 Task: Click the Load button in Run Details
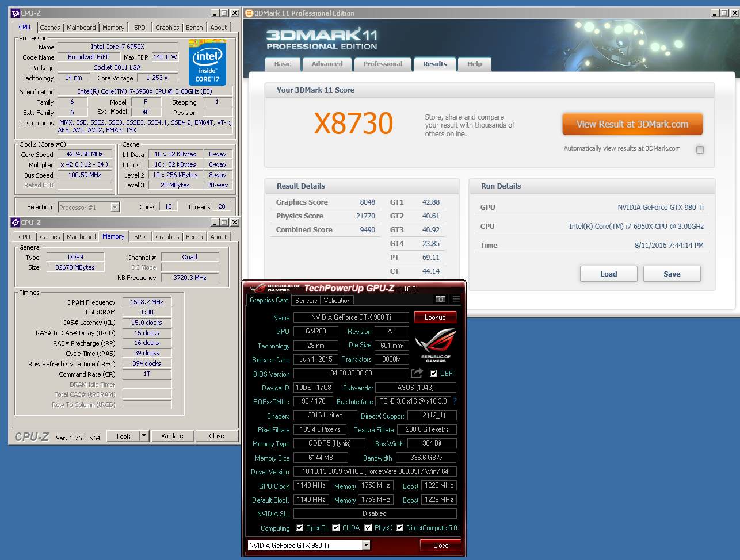pyautogui.click(x=609, y=274)
